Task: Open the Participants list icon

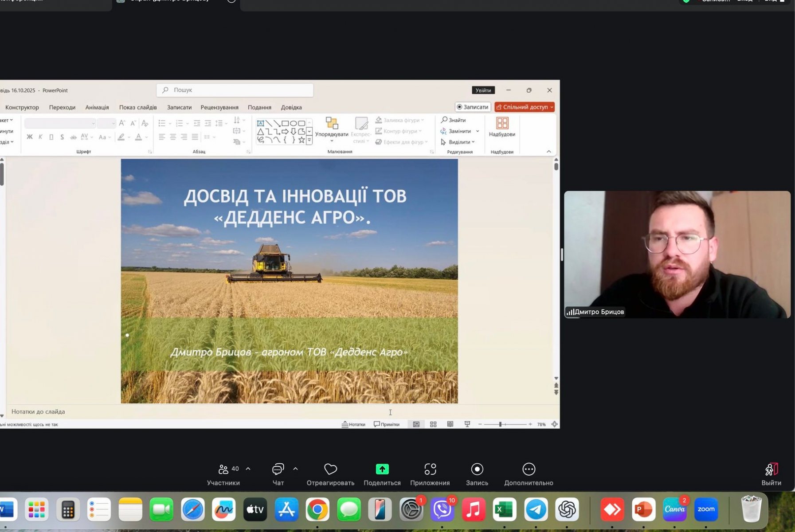Action: 223,469
